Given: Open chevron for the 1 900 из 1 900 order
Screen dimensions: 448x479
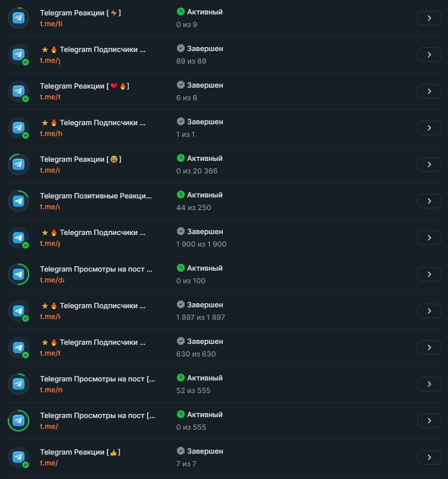Looking at the screenshot, I should [429, 238].
